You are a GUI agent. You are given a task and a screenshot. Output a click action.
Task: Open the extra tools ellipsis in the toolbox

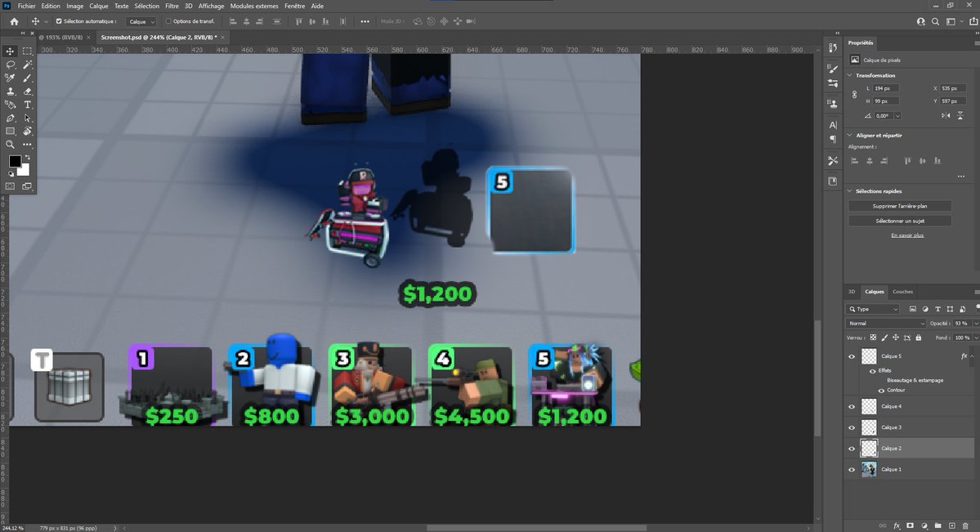[28, 145]
